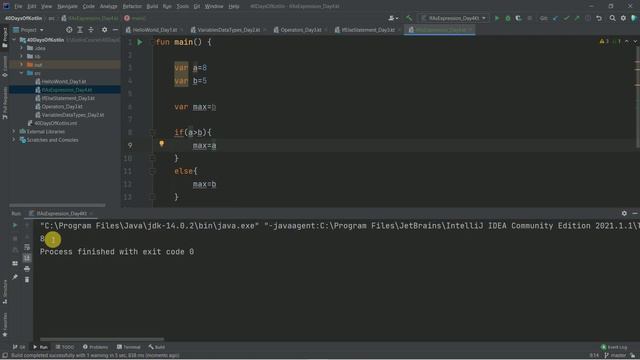Open the user account dropdown in the toolbar
Viewport: 640px width, 360px height.
(x=393, y=18)
